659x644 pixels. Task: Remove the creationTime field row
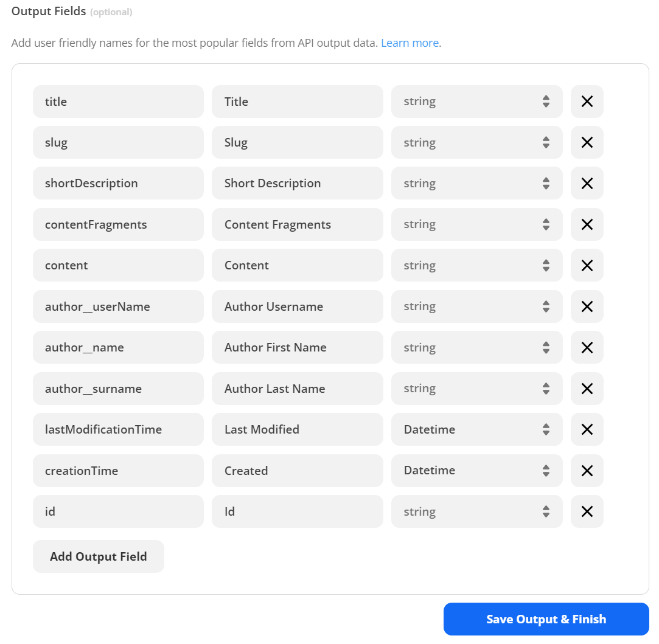(587, 471)
